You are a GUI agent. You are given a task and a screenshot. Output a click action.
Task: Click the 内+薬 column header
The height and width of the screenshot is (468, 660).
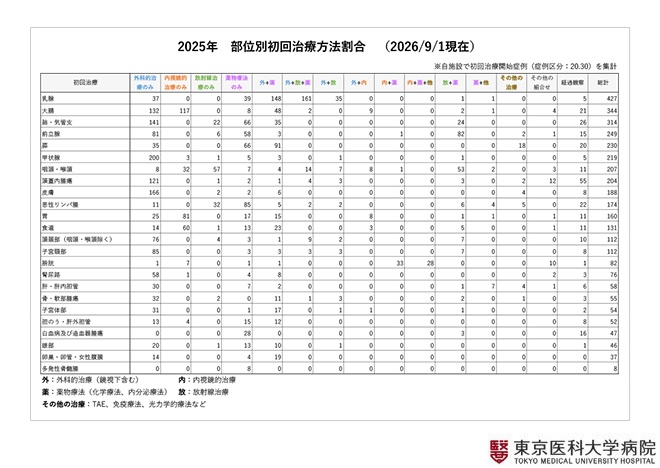click(389, 82)
